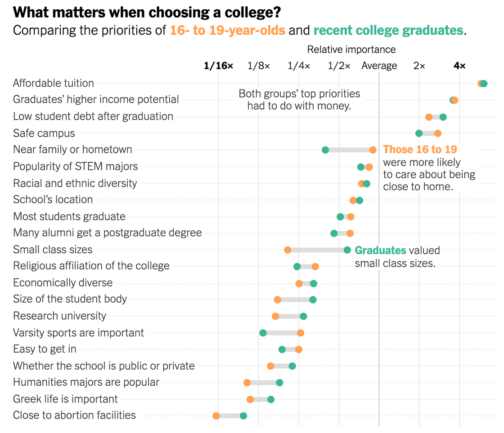The width and height of the screenshot is (504, 433).
Task: Click the orange dot for Close to abortion facilities
Action: click(216, 415)
